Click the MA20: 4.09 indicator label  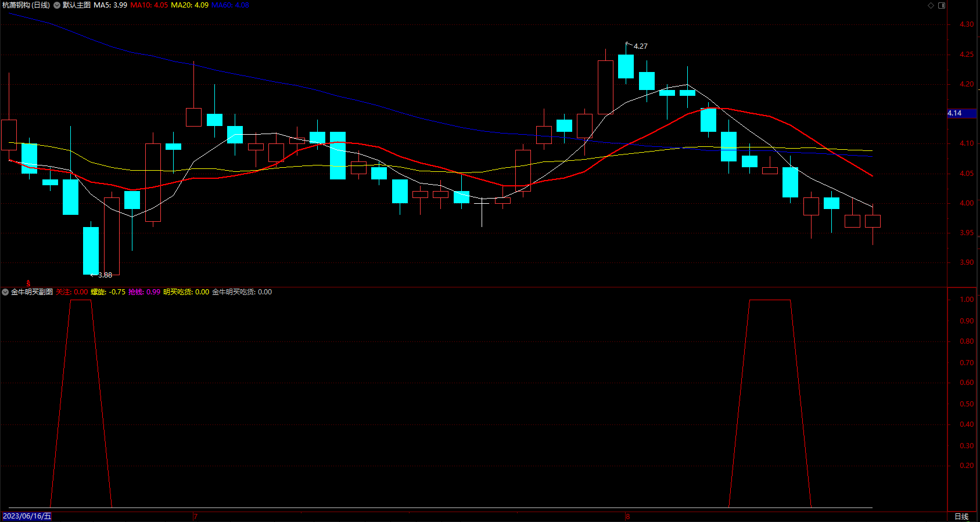click(x=189, y=5)
